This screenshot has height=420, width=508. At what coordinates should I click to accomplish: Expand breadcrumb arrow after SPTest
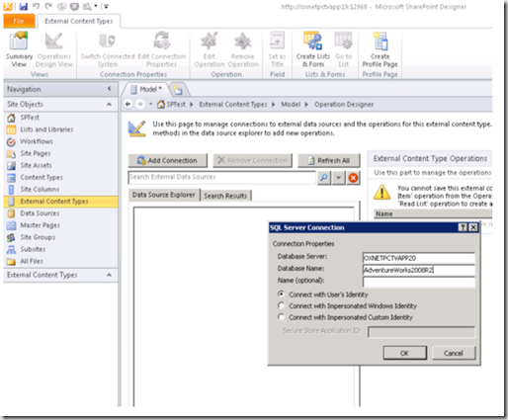click(x=192, y=105)
